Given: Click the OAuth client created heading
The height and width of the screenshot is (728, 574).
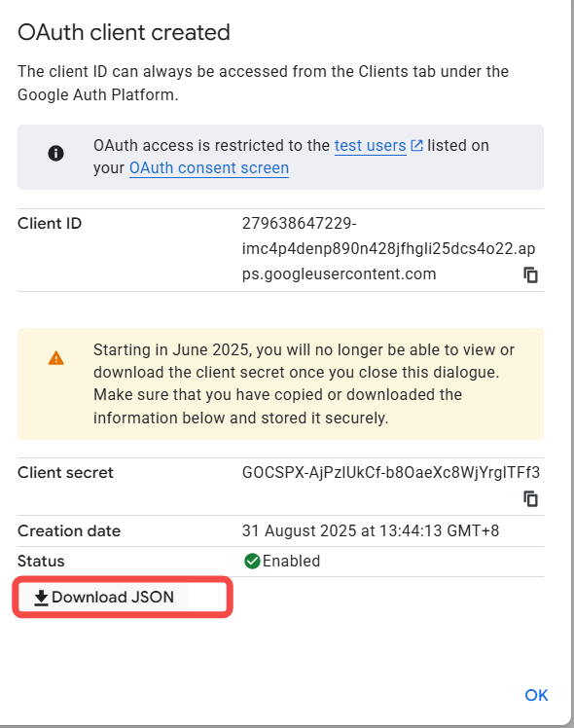Looking at the screenshot, I should pos(124,32).
